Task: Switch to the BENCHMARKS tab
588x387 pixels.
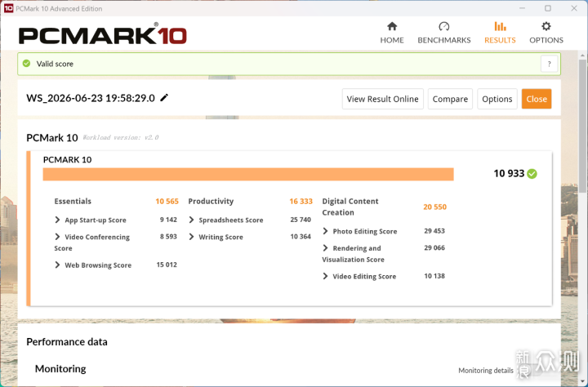Action: (x=444, y=33)
